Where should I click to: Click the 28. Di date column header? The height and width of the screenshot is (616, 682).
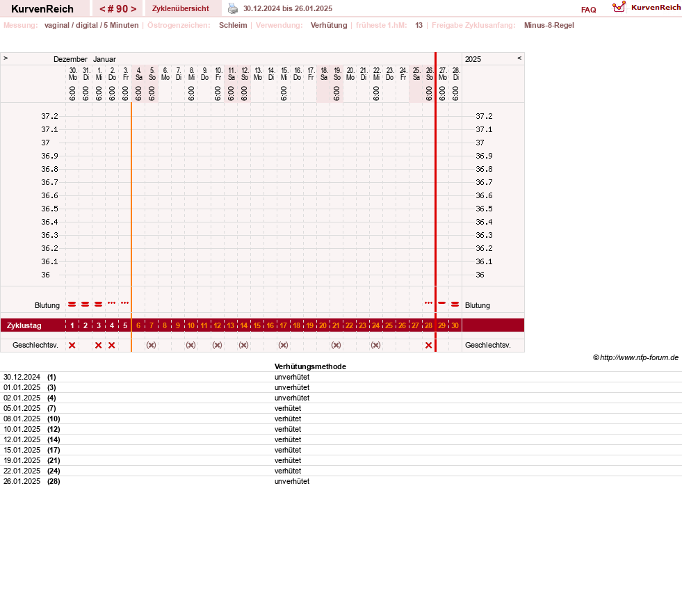click(456, 74)
